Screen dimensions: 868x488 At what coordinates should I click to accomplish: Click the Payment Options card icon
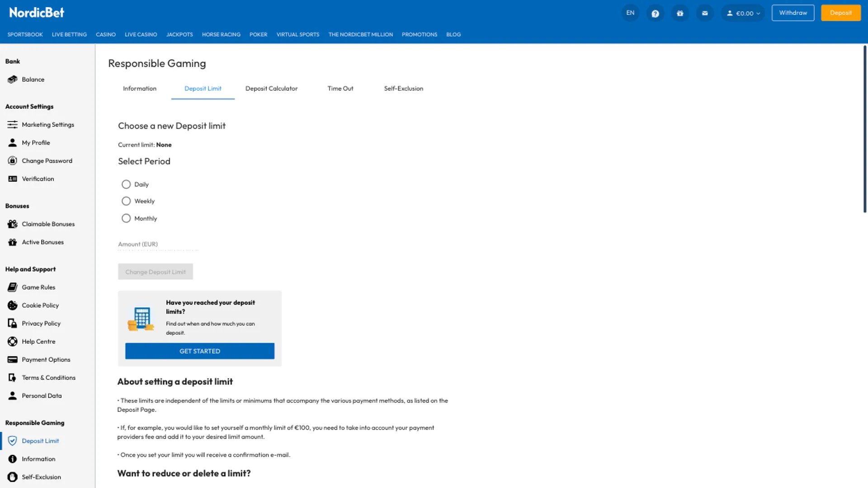click(13, 360)
